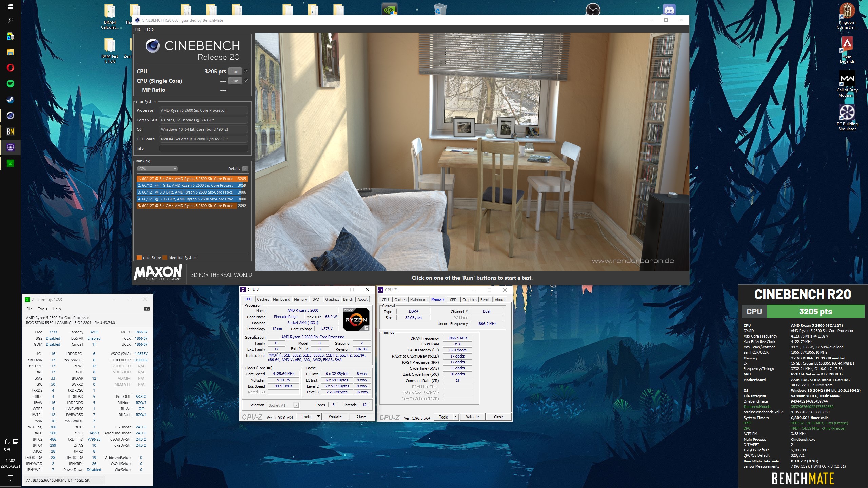868x488 pixels.
Task: Switch to the Cinebench taskbar icon
Action: 10,116
